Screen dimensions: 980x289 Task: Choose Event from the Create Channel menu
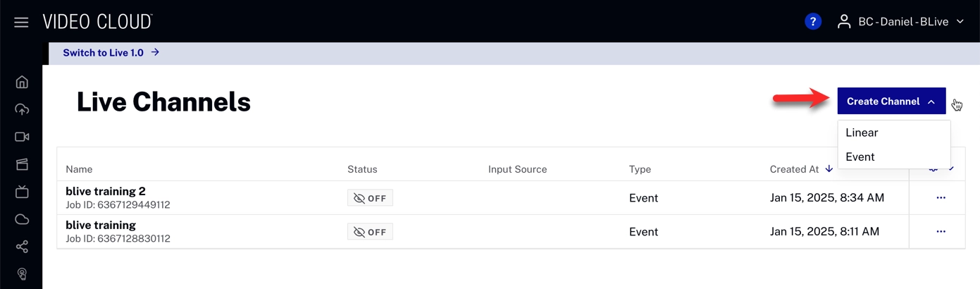point(860,157)
